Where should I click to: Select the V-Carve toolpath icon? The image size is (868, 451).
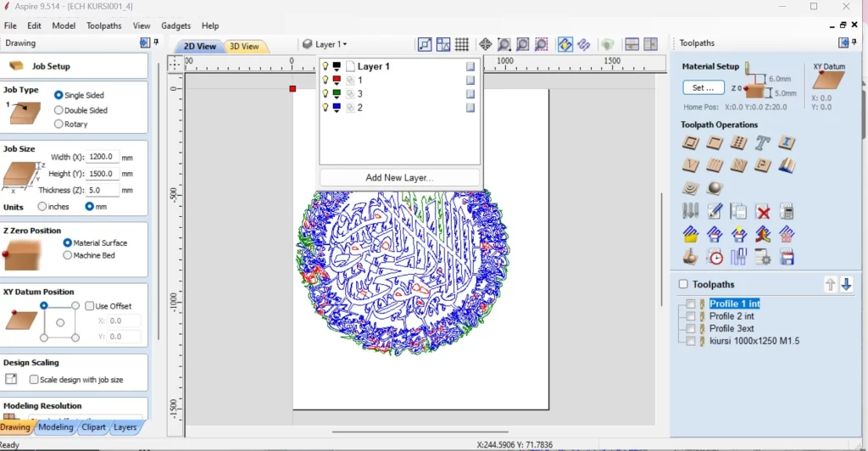690,165
